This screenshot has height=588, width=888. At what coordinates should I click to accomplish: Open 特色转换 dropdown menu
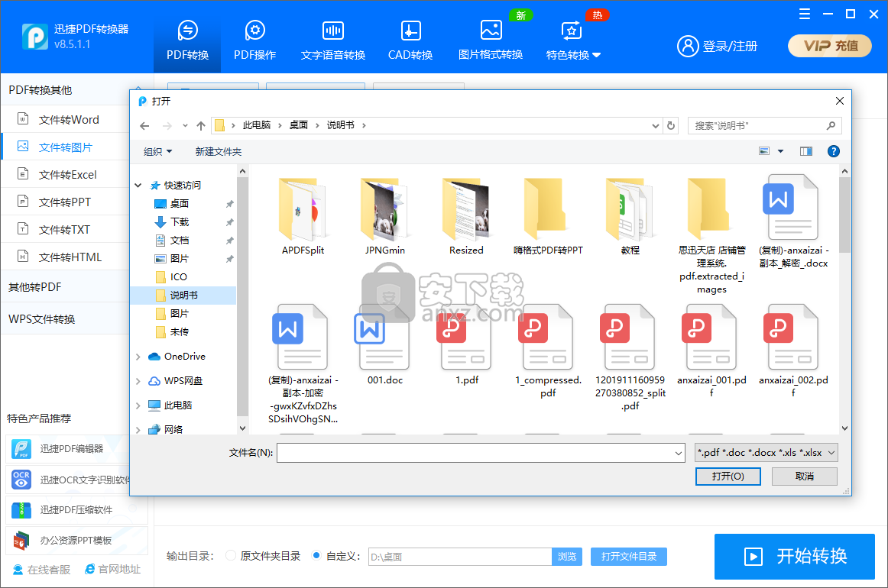(572, 40)
